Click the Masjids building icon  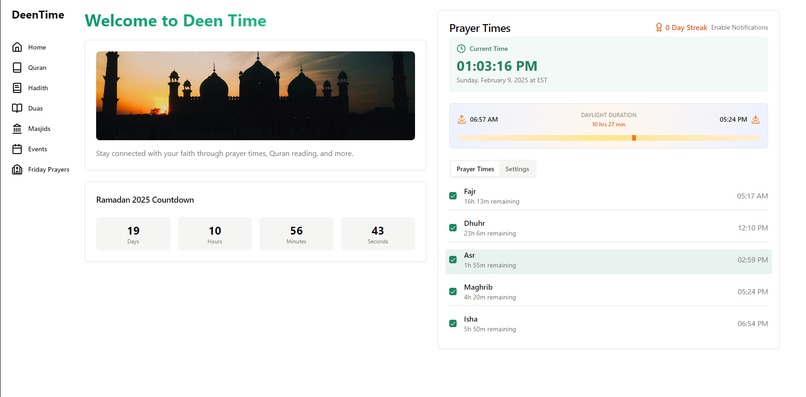point(17,129)
